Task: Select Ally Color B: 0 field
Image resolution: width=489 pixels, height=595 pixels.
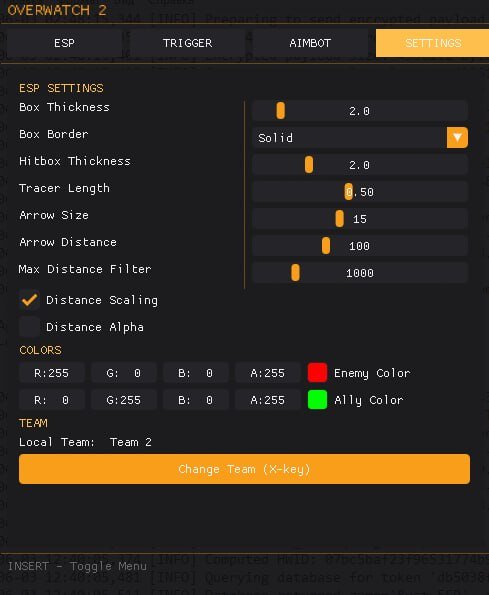Action: pyautogui.click(x=196, y=400)
